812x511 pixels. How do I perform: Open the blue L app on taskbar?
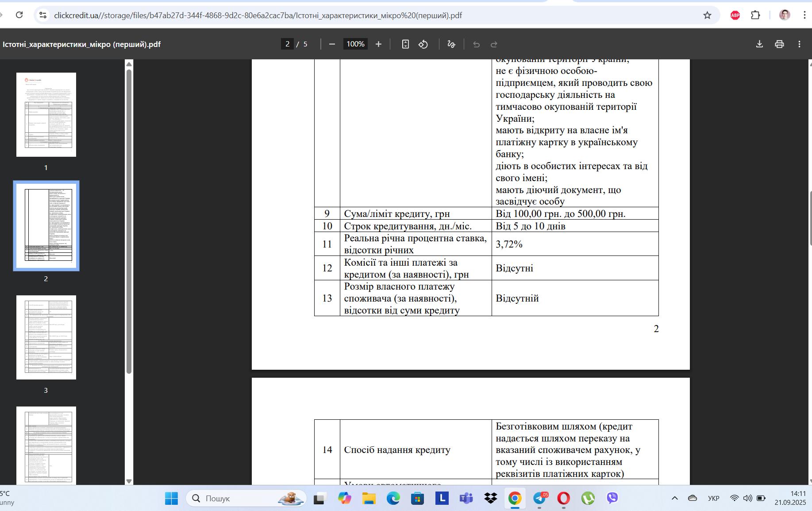(x=442, y=499)
